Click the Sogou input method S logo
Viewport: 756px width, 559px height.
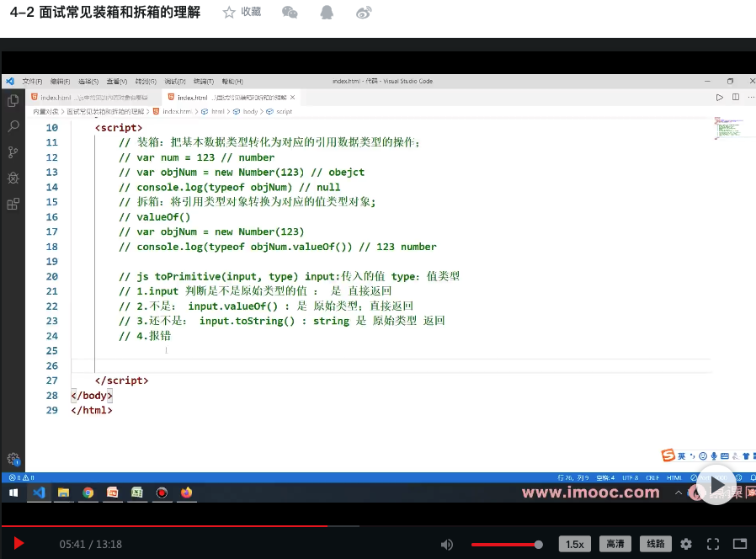[x=668, y=455]
